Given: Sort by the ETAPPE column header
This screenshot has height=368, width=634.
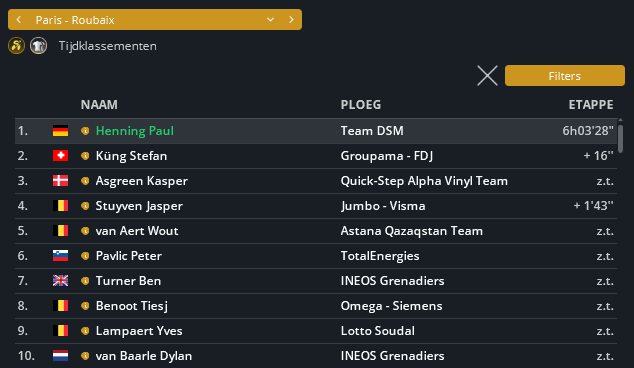Looking at the screenshot, I should (591, 105).
